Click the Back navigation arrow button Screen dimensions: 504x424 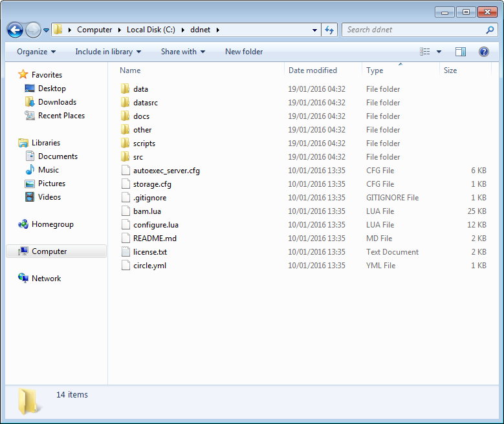coord(15,30)
